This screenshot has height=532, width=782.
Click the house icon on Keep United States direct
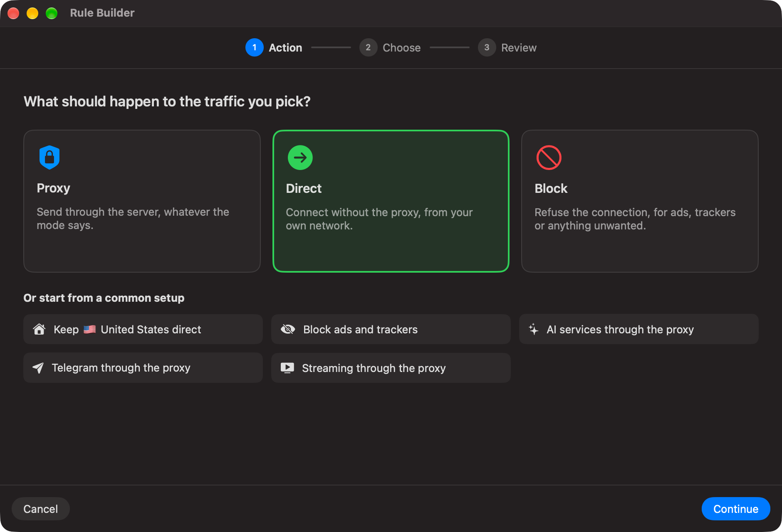click(39, 329)
